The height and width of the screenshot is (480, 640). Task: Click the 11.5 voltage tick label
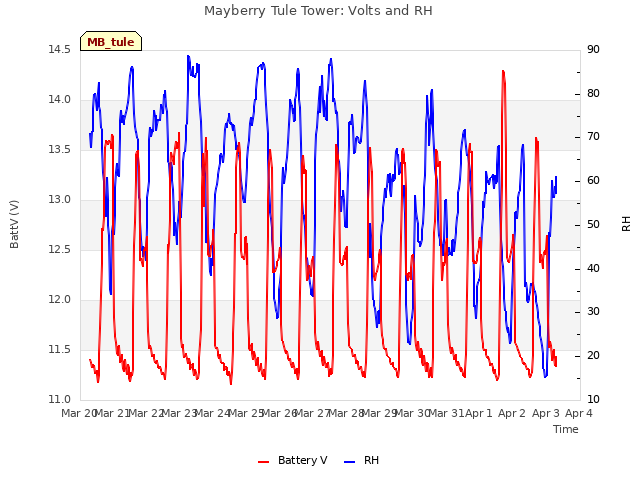[x=60, y=350]
